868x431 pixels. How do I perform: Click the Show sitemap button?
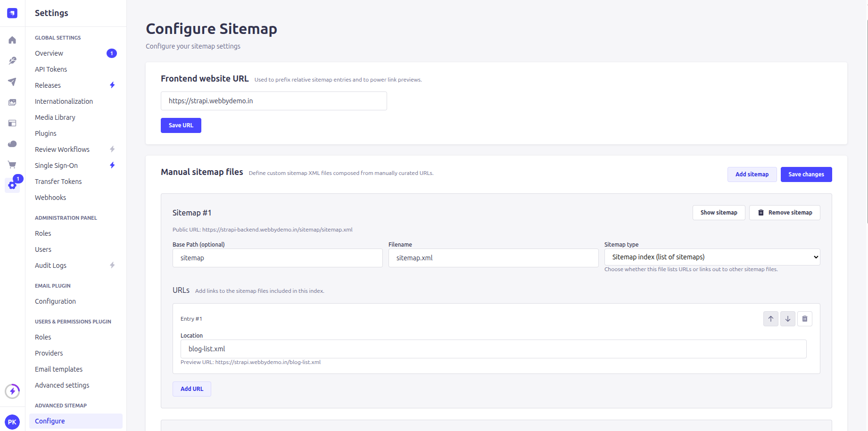(719, 212)
